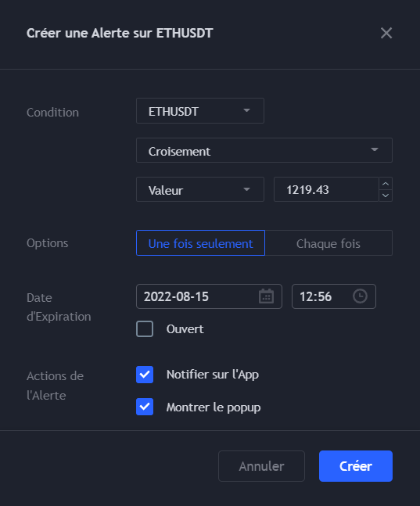The image size is (420, 506).
Task: Click the Valeur dropdown arrow icon
Action: click(246, 189)
